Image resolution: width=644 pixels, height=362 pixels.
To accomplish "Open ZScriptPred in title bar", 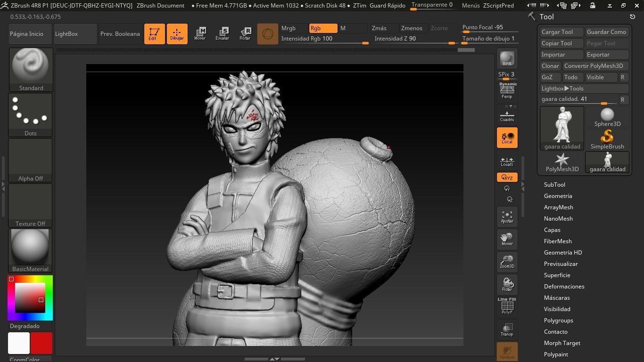I will point(498,5).
